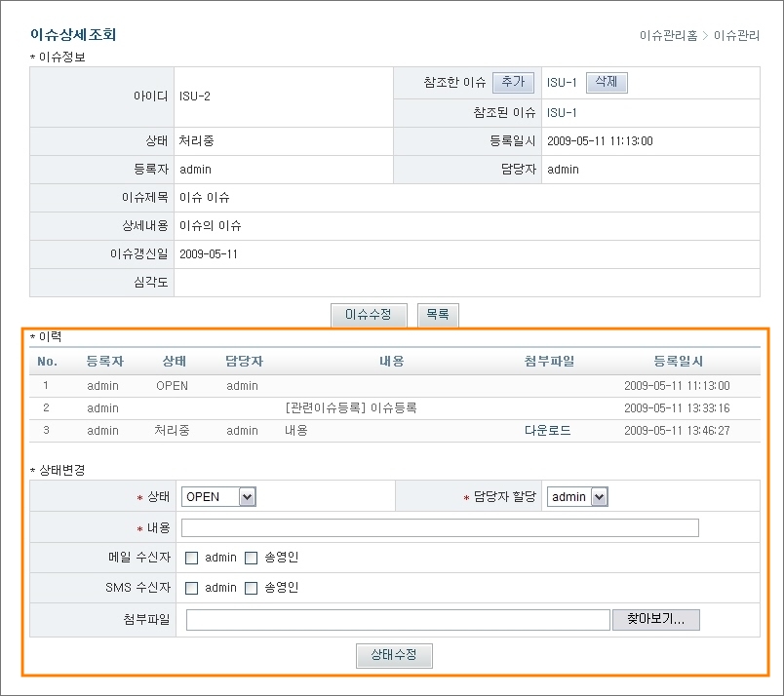
Task: Toggle 송영인 checkbox for SMS recipients
Action: [x=251, y=589]
